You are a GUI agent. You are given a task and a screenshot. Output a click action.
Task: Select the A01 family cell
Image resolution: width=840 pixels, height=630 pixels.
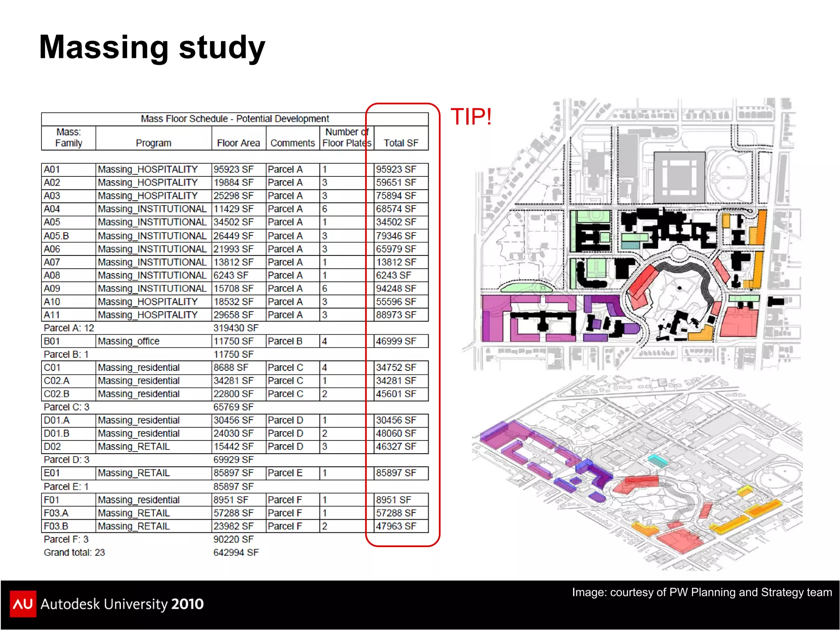pyautogui.click(x=68, y=169)
